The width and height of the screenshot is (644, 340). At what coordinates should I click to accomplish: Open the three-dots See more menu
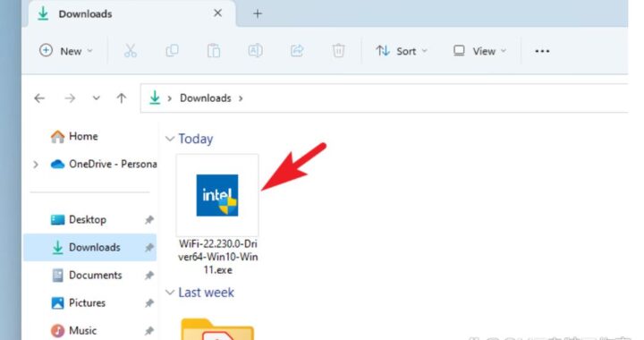pos(542,51)
